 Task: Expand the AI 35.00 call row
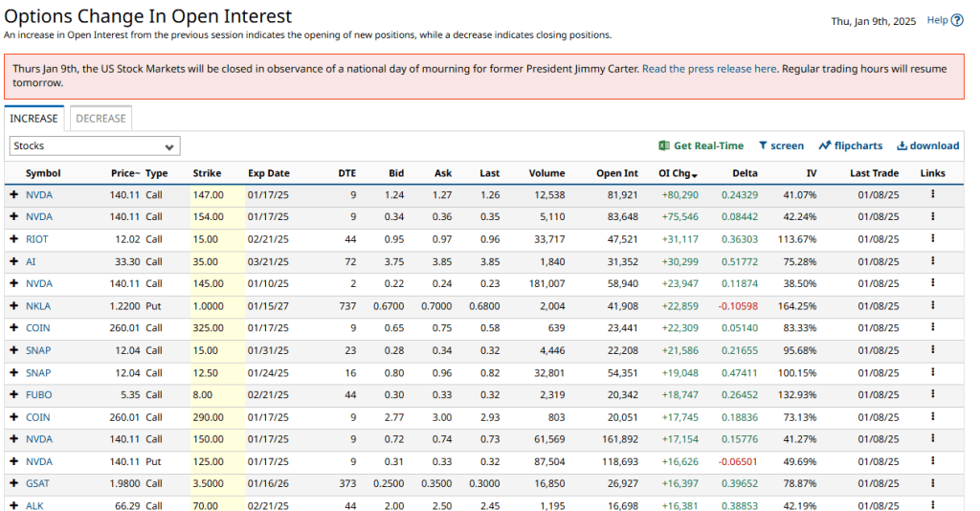[13, 262]
